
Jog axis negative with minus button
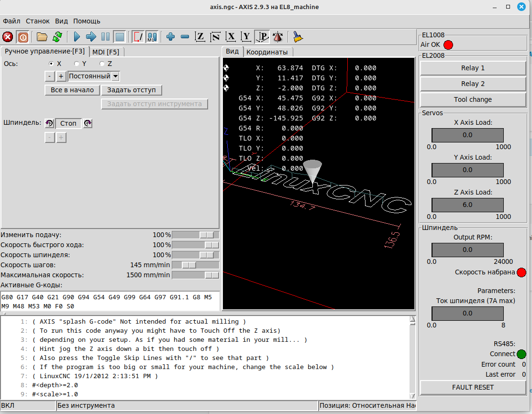click(x=50, y=76)
